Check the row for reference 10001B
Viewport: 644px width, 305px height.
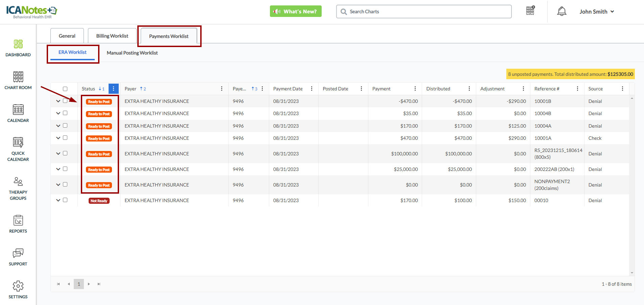point(65,101)
